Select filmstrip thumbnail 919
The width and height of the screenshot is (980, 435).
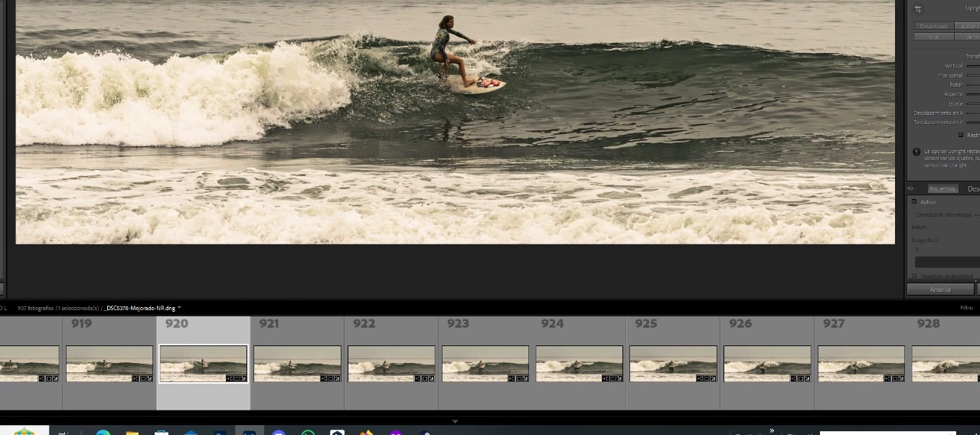pyautogui.click(x=109, y=363)
